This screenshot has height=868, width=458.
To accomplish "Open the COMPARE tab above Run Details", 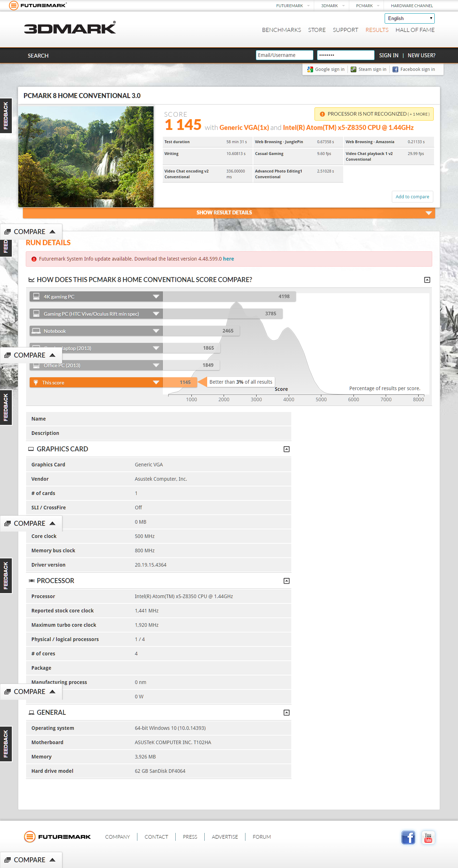I will pos(31,232).
